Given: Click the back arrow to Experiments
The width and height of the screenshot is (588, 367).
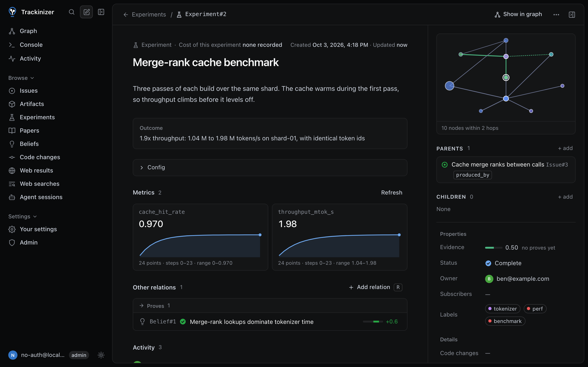Looking at the screenshot, I should (126, 14).
